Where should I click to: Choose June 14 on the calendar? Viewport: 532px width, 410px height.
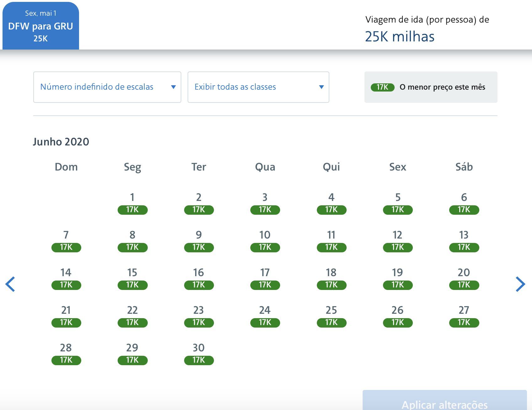(66, 278)
